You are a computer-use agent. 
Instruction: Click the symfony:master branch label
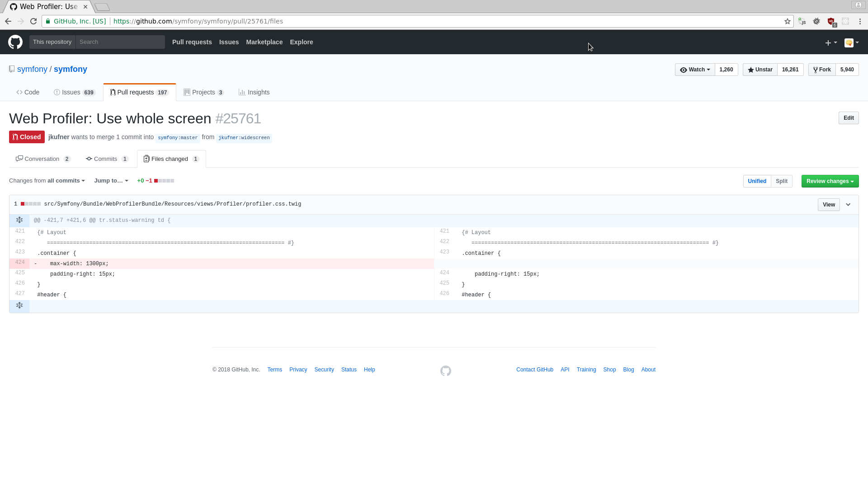[178, 138]
